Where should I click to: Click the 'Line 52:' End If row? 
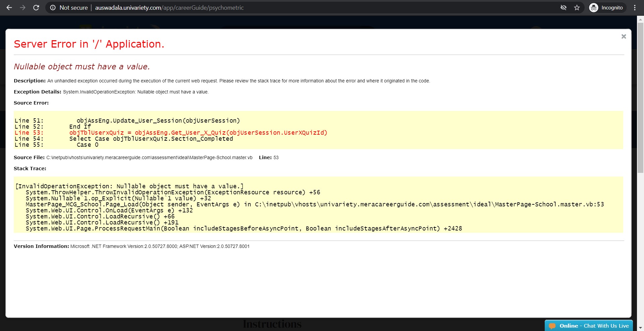(53, 127)
